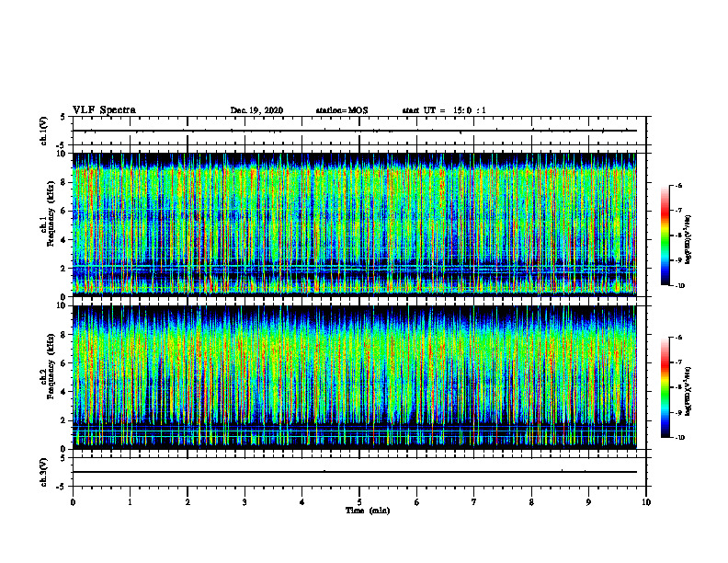Click the "station=MOS" header label
The height and width of the screenshot is (563, 728).
[x=342, y=110]
